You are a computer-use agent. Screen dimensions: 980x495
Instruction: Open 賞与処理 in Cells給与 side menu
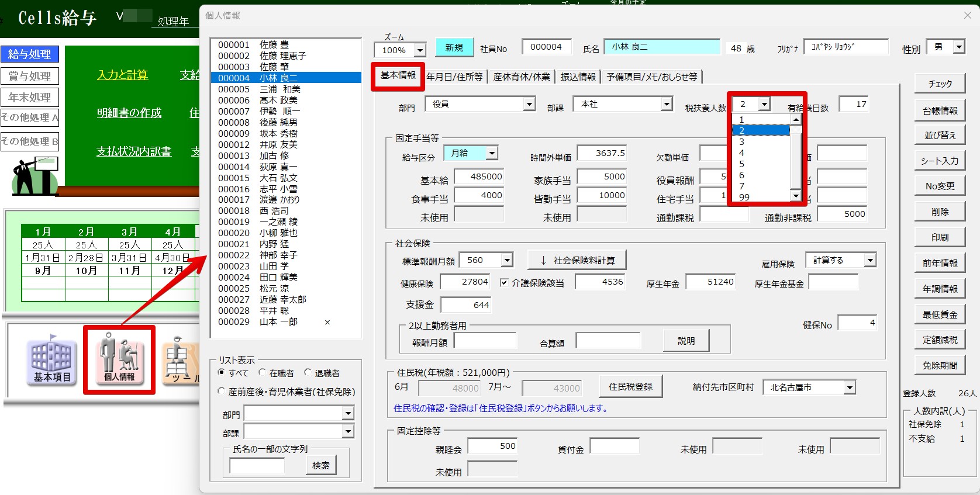(x=30, y=76)
